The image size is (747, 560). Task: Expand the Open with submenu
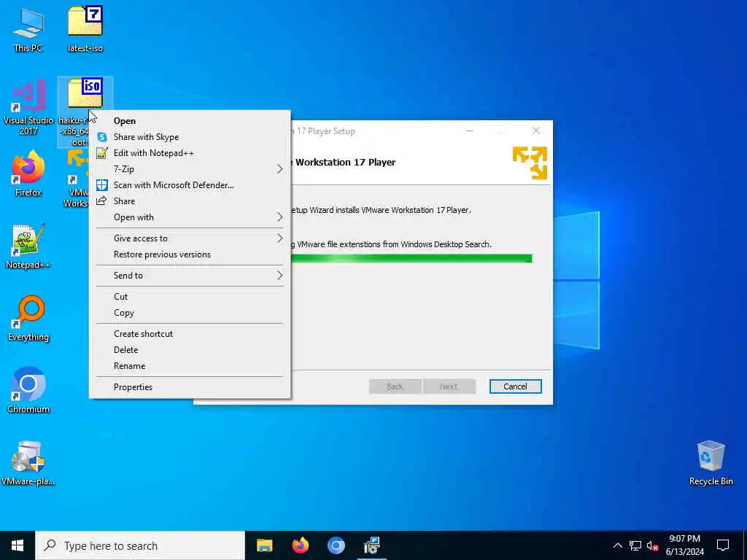tap(190, 217)
